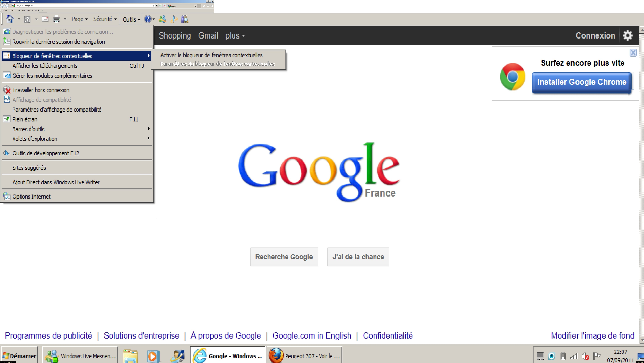Viewport: 644px width, 363px height.
Task: Click the Options Internet menu icon
Action: point(7,196)
